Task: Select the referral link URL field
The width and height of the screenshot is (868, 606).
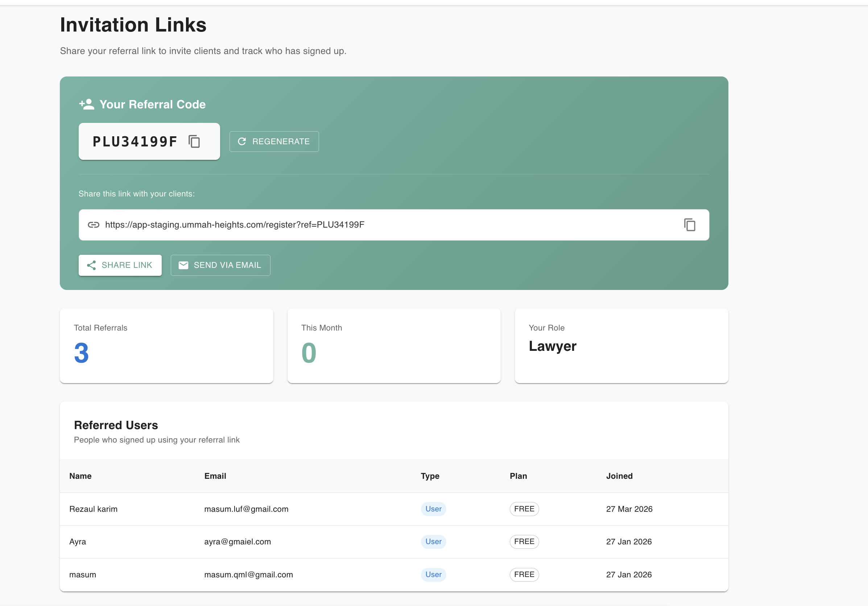Action: (378, 225)
